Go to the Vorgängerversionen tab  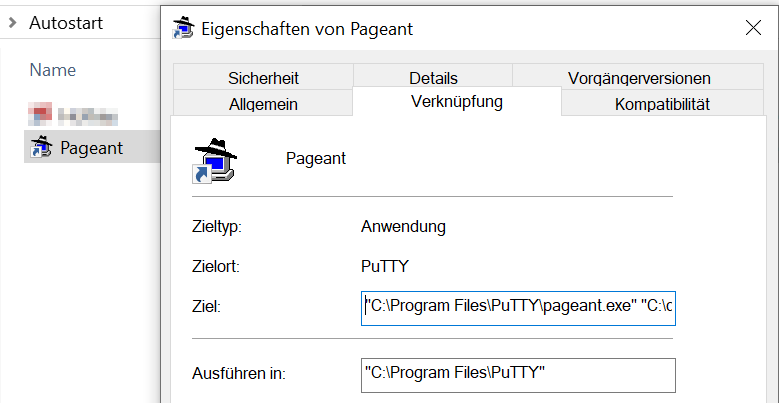(x=639, y=78)
